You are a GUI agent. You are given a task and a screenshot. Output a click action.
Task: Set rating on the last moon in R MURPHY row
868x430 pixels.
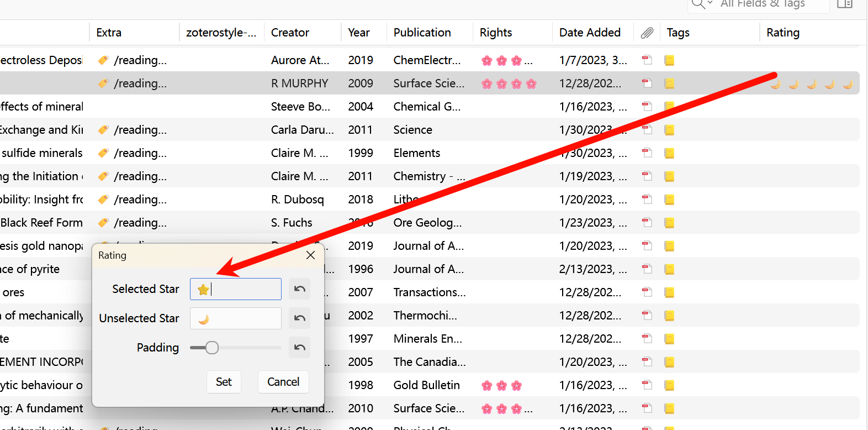coord(848,84)
